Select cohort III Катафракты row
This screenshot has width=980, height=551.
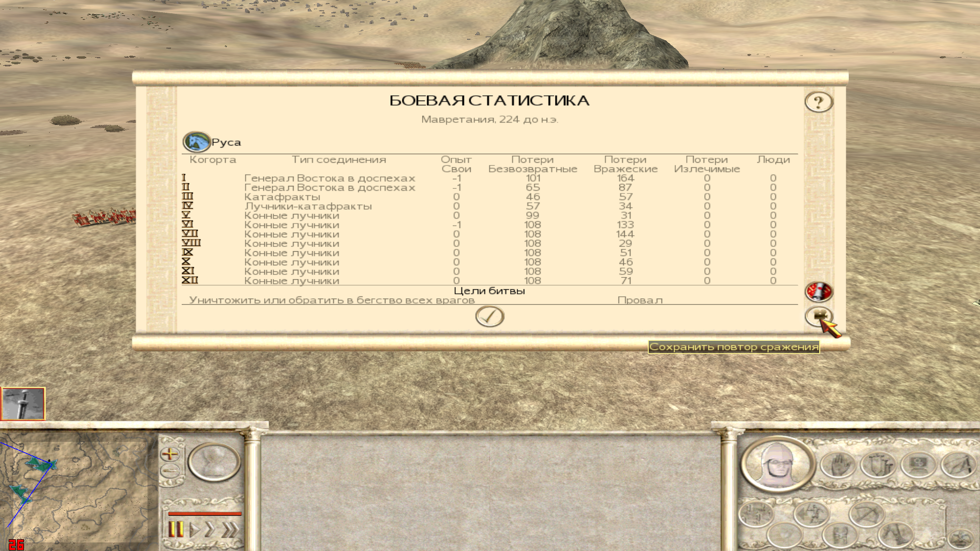(489, 197)
